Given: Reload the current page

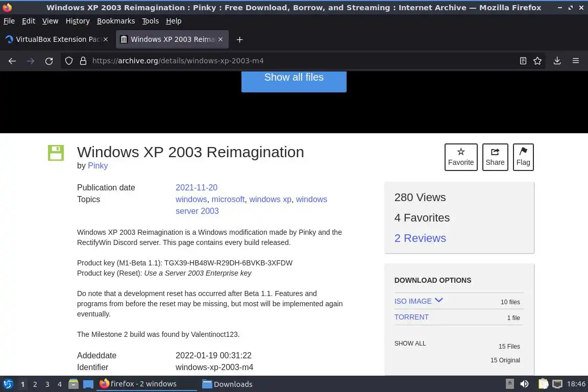Looking at the screenshot, I should pyautogui.click(x=49, y=61).
